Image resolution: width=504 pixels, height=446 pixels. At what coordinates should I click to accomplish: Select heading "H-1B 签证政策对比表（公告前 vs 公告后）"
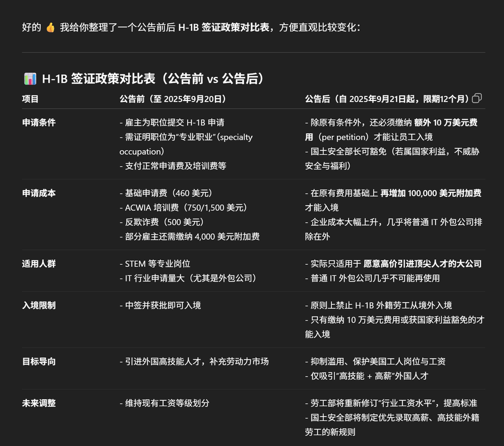(153, 79)
